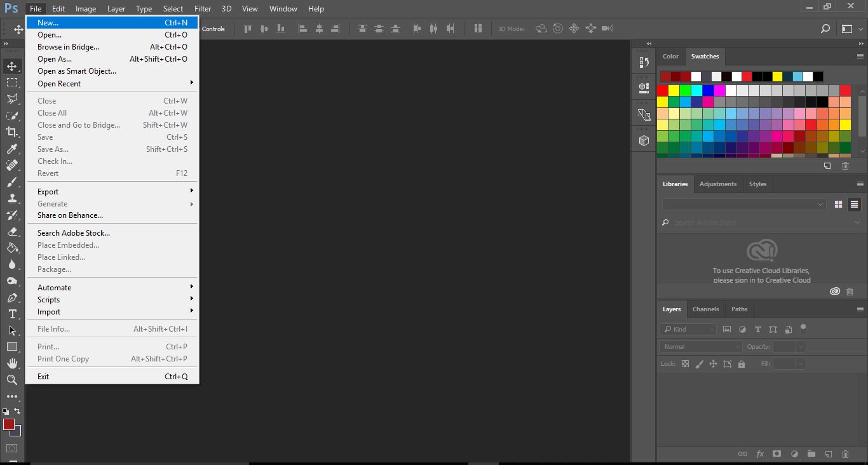Select the Horizontal Type tool

pyautogui.click(x=11, y=314)
